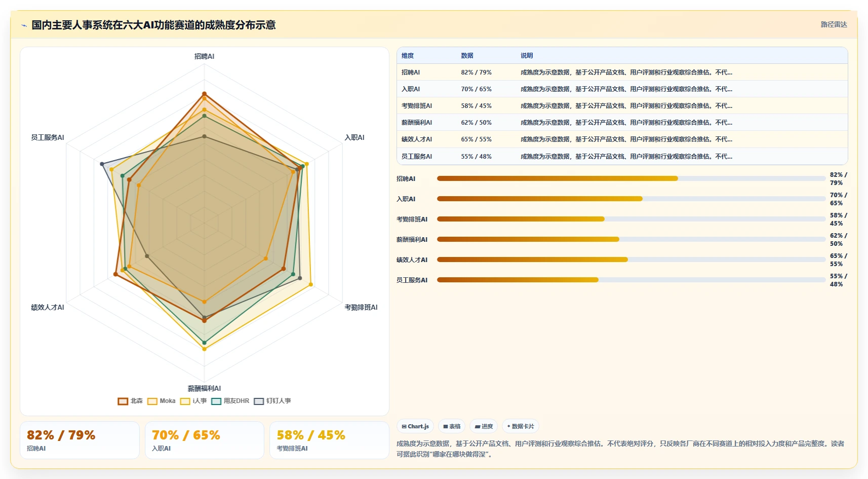Click the 招聘AI top data point on radar
Image resolution: width=868 pixels, height=479 pixels.
(204, 94)
